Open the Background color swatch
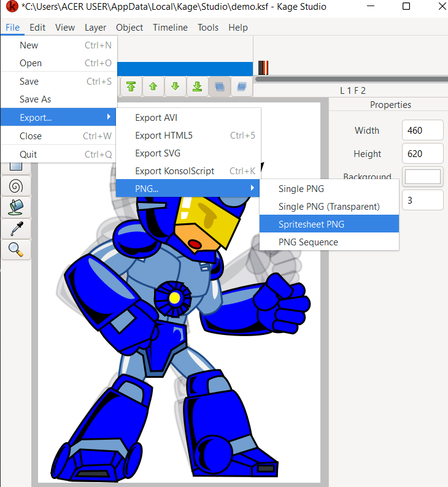 tap(422, 177)
